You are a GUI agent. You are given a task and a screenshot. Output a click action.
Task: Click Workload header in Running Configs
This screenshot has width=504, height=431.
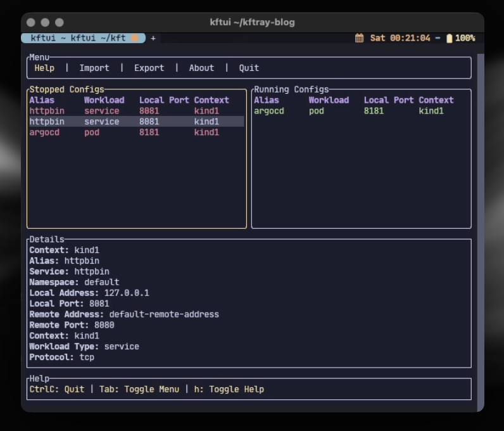329,100
